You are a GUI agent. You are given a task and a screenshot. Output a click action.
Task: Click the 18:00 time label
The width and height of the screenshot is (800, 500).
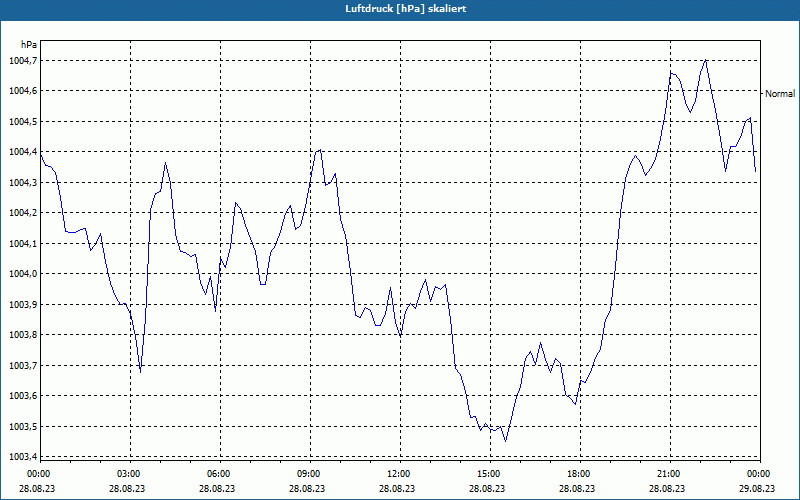tap(580, 474)
